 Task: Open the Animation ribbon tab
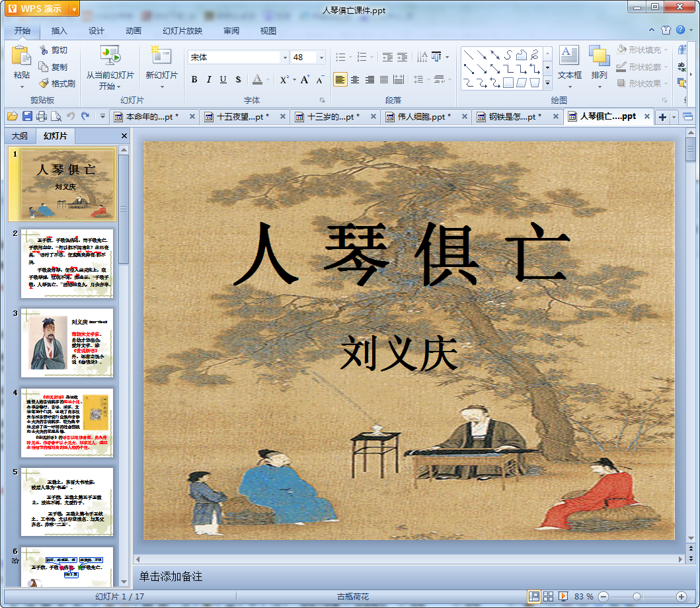(x=133, y=31)
